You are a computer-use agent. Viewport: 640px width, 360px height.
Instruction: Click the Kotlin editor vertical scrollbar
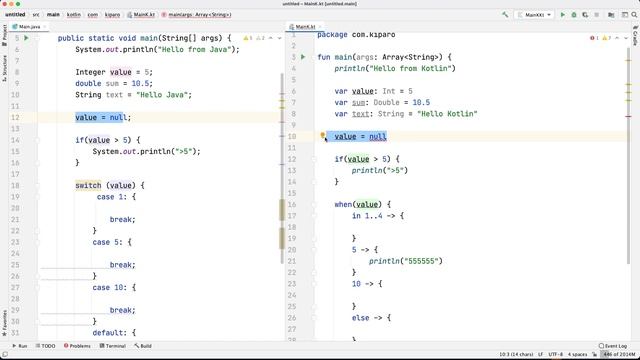pos(629,155)
